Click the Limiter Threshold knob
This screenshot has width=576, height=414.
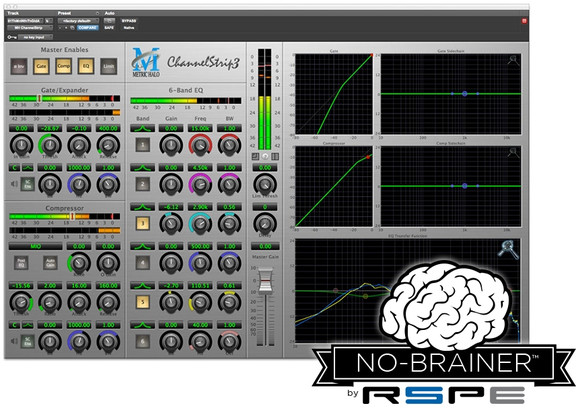(x=265, y=184)
